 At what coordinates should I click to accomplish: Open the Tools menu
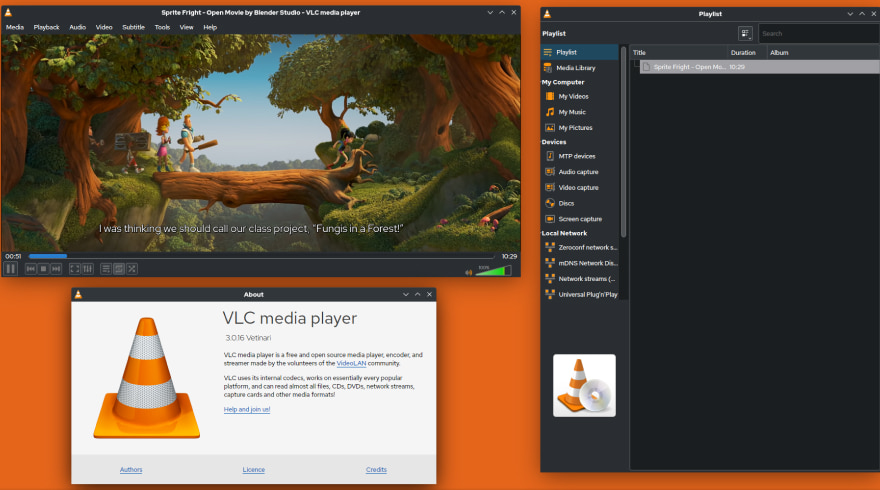tap(162, 27)
